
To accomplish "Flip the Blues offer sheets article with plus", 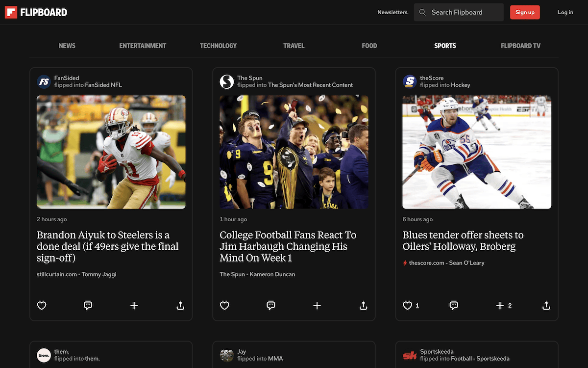I will 500,306.
